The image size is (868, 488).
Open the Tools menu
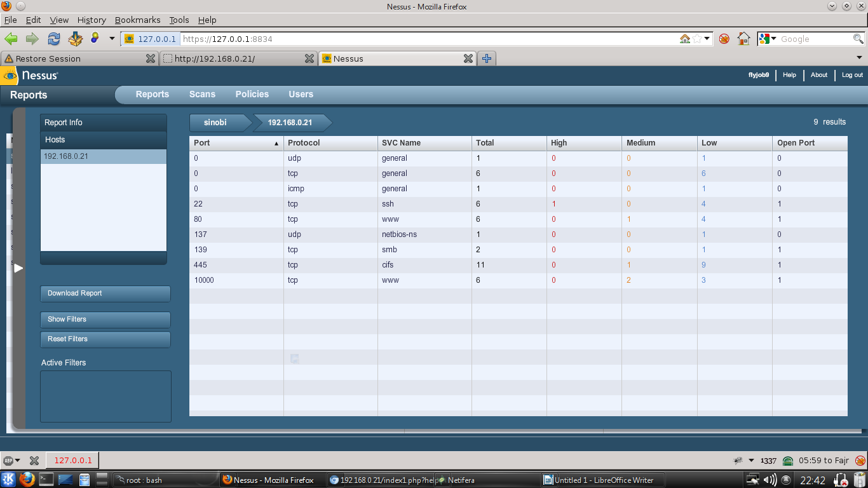pyautogui.click(x=179, y=20)
